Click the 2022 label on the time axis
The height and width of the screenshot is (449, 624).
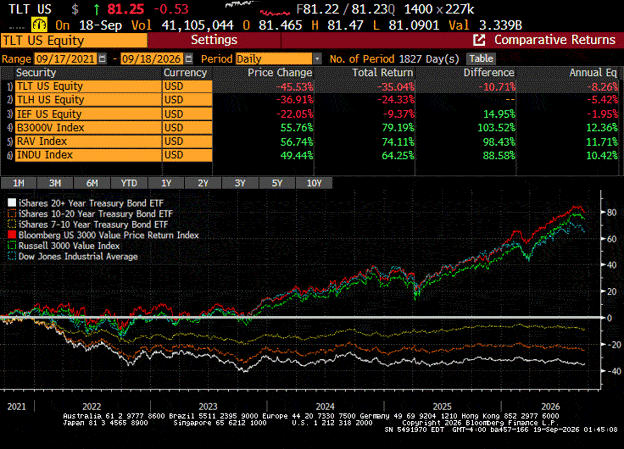(92, 406)
